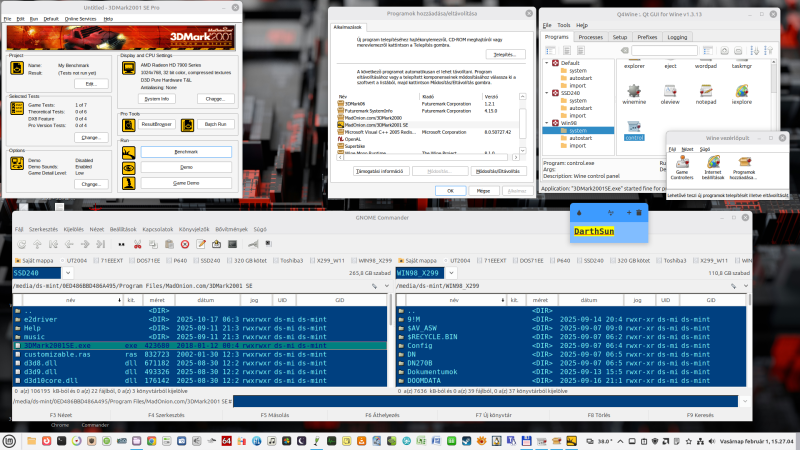Select 3DMark2001SE.exe in the left file panel
The height and width of the screenshot is (450, 800).
click(x=200, y=345)
